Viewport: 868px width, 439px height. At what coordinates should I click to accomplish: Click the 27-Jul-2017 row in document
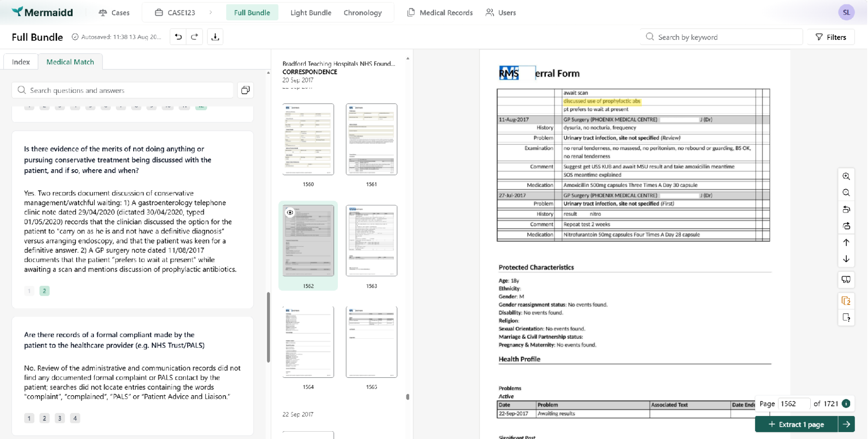(633, 195)
